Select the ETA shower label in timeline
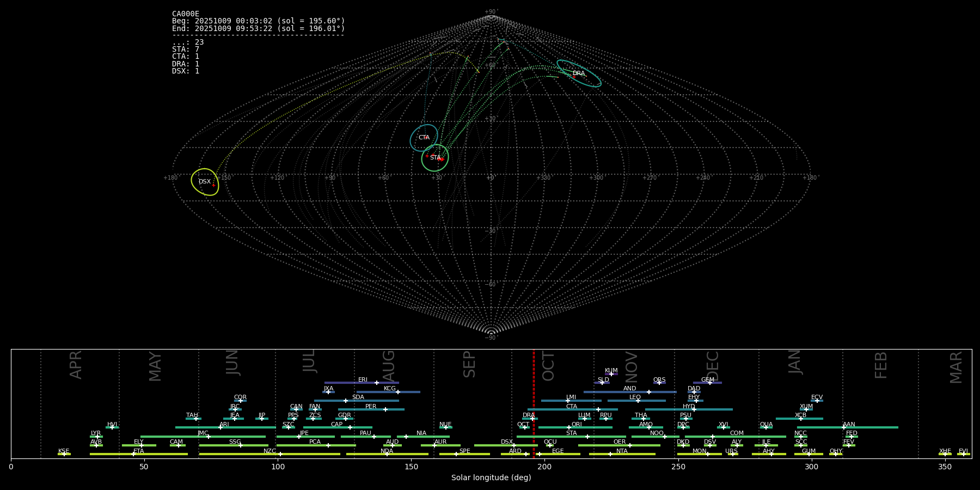This screenshot has height=490, width=980. pos(139,451)
